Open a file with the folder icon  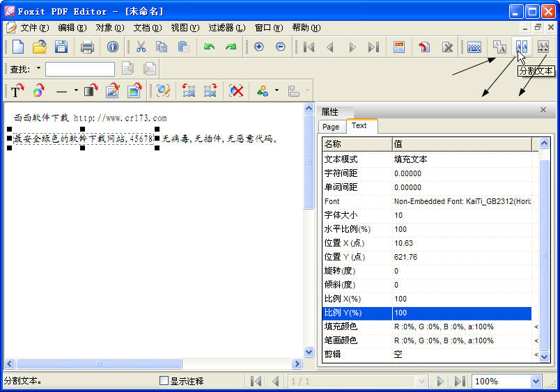(x=40, y=47)
